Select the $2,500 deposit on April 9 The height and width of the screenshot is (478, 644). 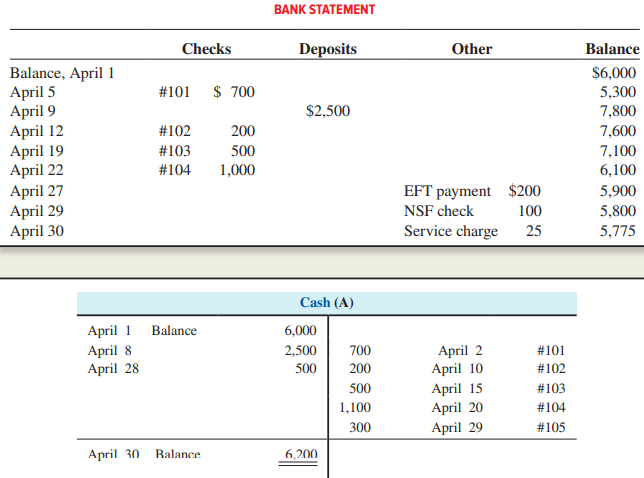[x=328, y=111]
